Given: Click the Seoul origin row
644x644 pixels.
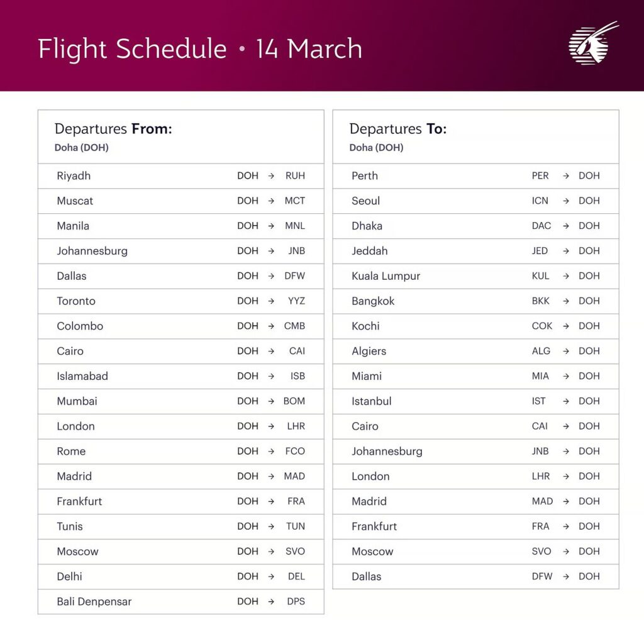Looking at the screenshot, I should pos(475,201).
